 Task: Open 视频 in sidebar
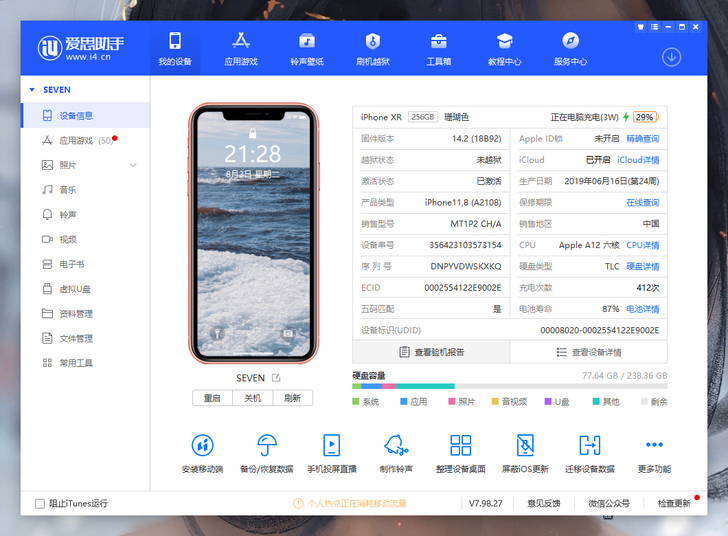pos(86,239)
